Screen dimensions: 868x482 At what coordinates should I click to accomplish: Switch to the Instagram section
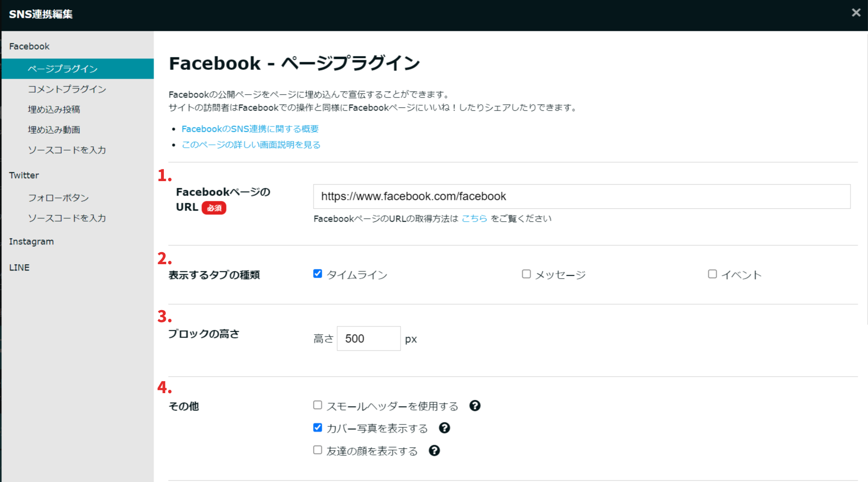pyautogui.click(x=31, y=241)
